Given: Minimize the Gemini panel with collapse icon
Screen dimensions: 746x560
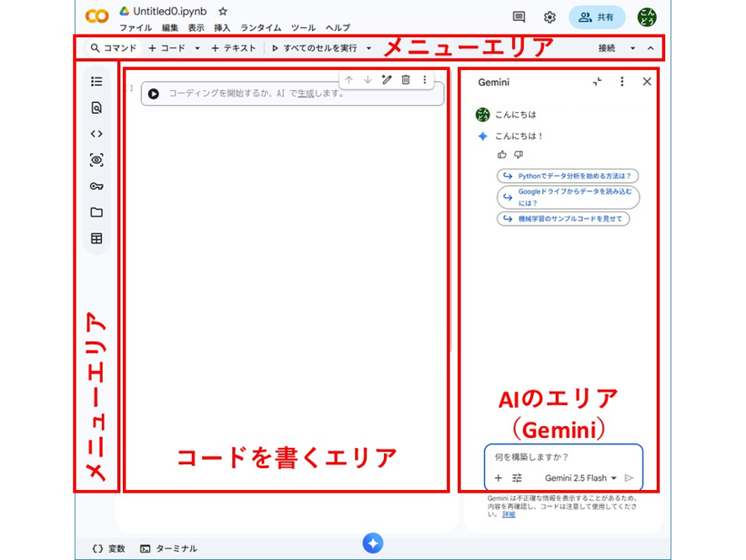Looking at the screenshot, I should tap(597, 82).
